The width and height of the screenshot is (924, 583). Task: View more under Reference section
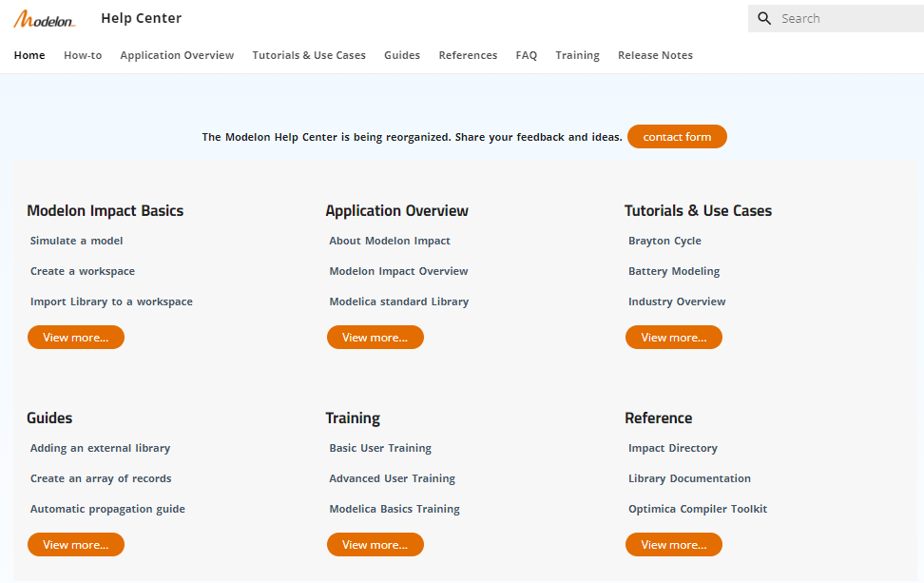click(x=674, y=545)
